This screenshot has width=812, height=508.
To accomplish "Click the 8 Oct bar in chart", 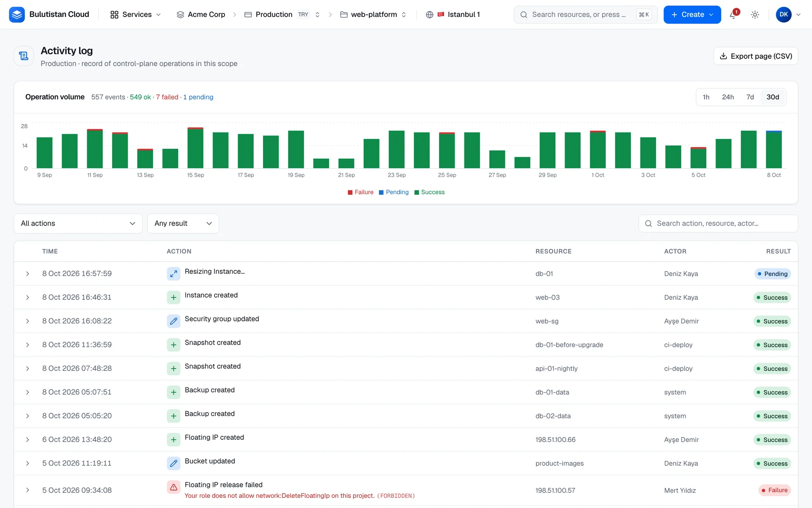I will point(774,149).
